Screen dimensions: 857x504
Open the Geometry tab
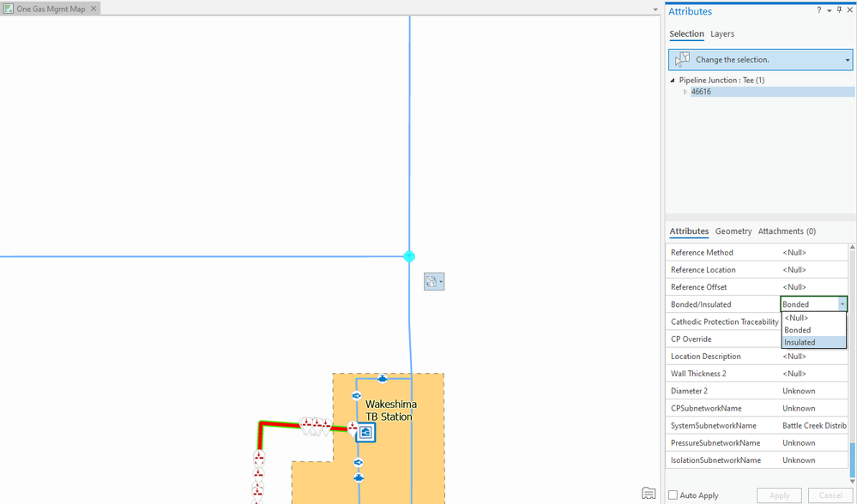[x=733, y=231]
